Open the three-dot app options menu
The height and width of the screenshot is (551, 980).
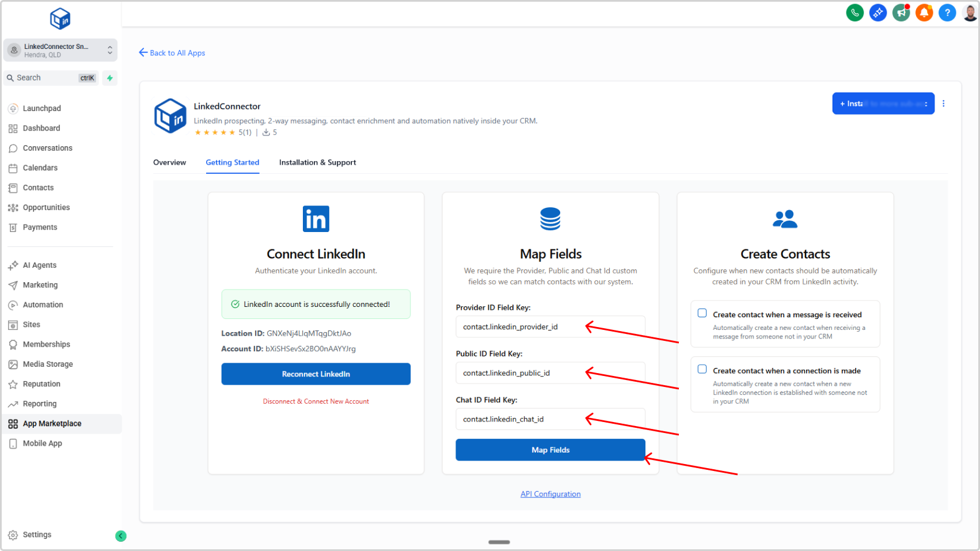tap(943, 104)
